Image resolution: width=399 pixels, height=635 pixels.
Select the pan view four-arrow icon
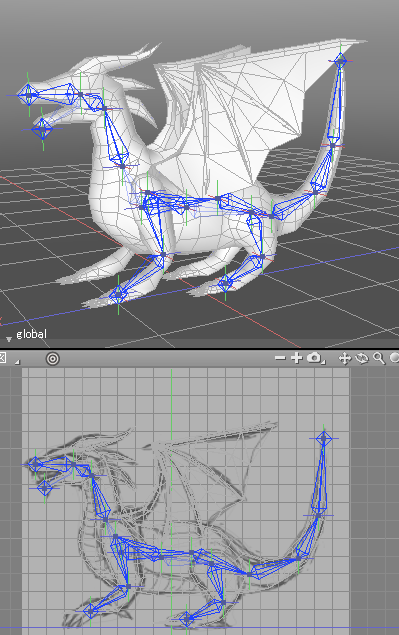(x=344, y=358)
